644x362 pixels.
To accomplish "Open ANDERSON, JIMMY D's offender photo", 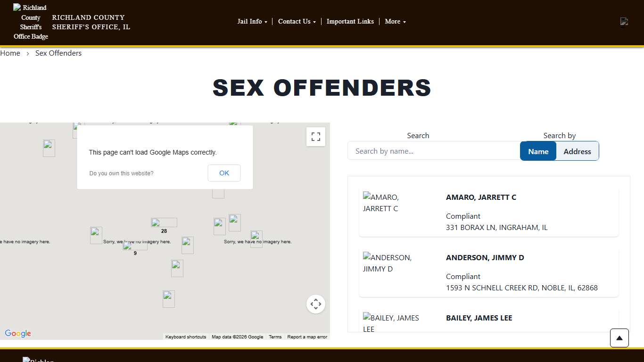I will click(388, 263).
